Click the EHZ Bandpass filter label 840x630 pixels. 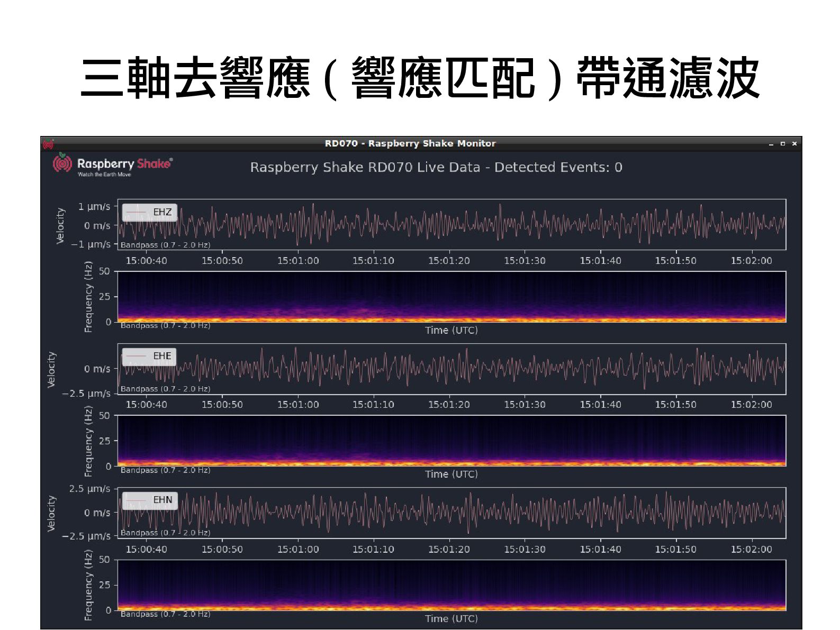pyautogui.click(x=165, y=245)
